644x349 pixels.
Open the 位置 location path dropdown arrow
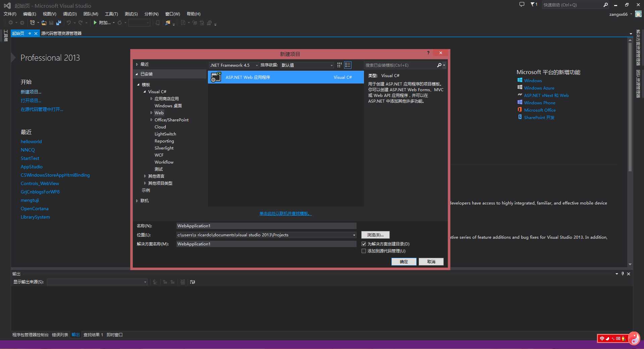coord(354,235)
